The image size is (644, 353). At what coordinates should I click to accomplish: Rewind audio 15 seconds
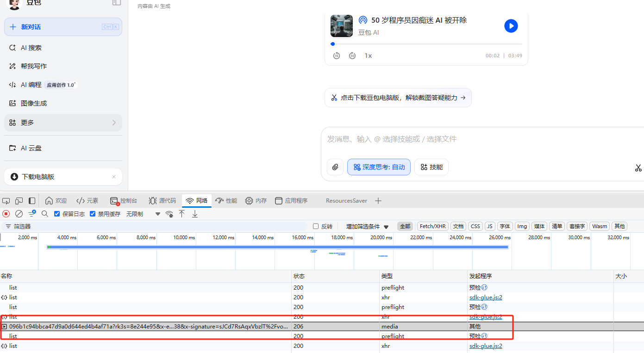click(x=337, y=56)
